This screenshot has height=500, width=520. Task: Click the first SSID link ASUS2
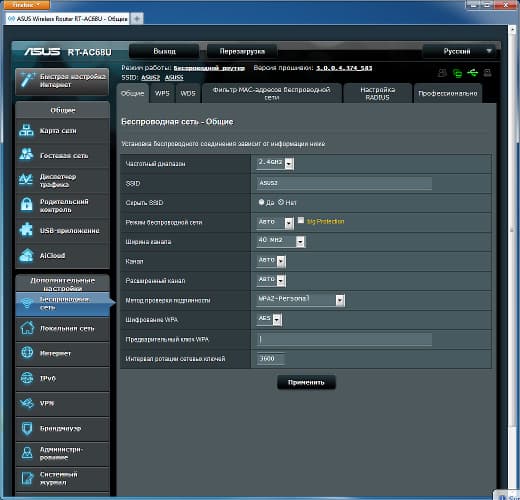(x=150, y=77)
